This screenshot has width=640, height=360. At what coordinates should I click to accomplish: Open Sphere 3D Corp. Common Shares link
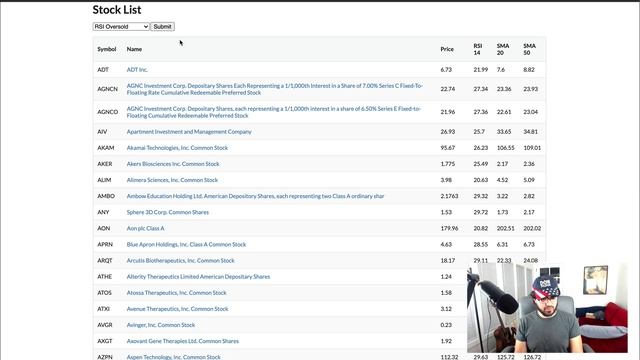(167, 212)
